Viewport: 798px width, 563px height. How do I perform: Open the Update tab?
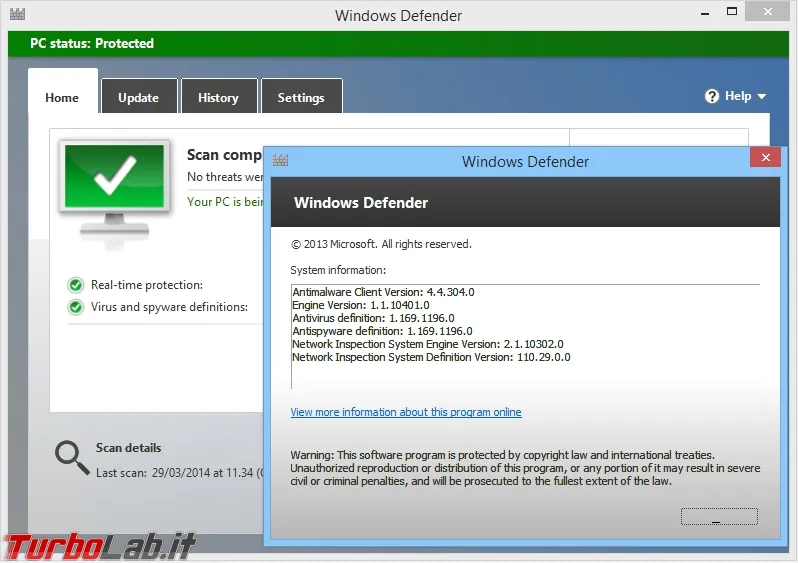[138, 98]
